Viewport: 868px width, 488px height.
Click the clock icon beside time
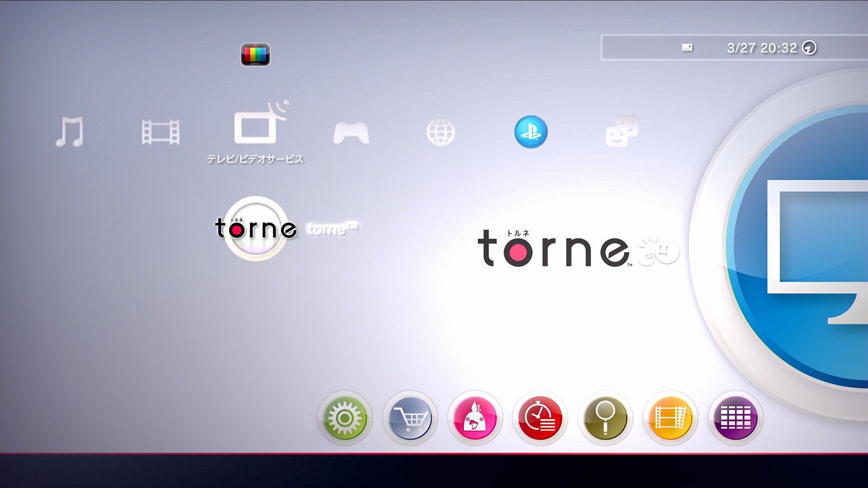[809, 48]
